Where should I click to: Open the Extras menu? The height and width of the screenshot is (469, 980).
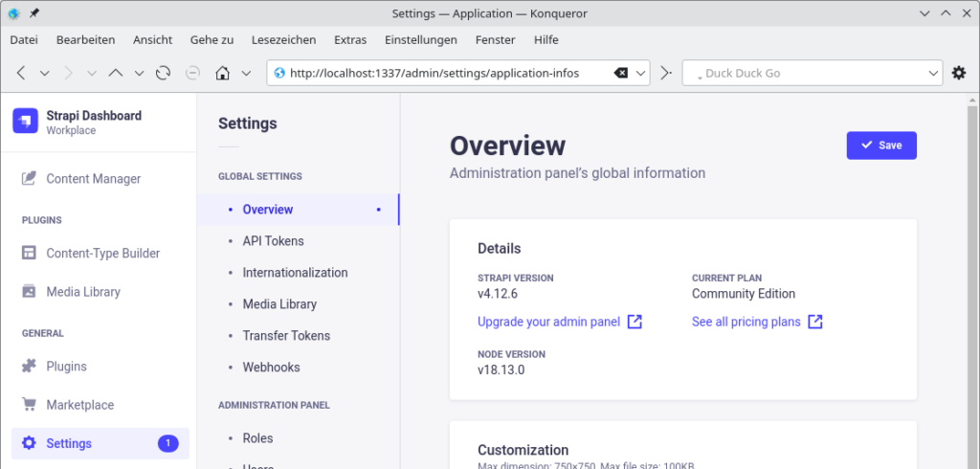coord(350,40)
